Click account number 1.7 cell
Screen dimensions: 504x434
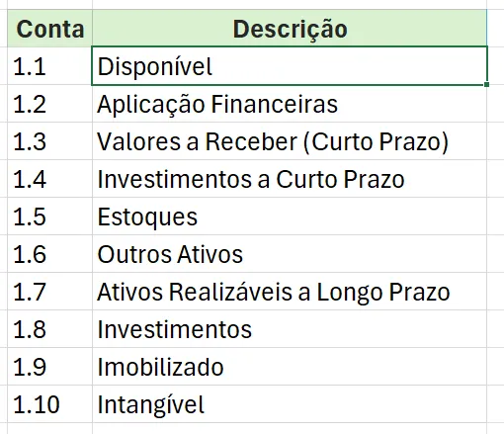point(49,292)
